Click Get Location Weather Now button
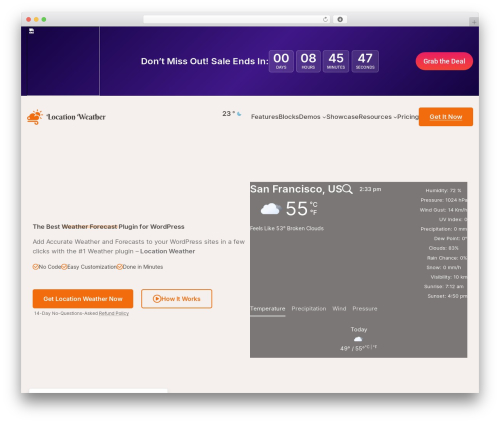 tap(83, 299)
